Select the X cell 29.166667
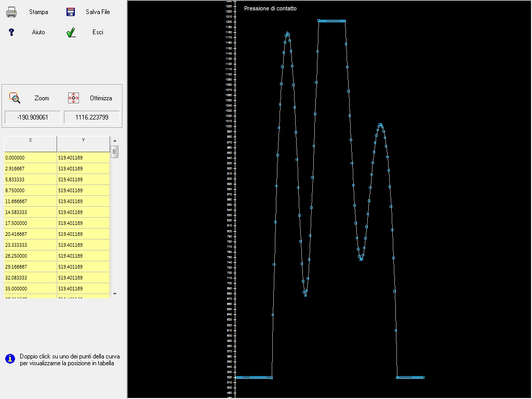This screenshot has height=399, width=532. point(31,267)
